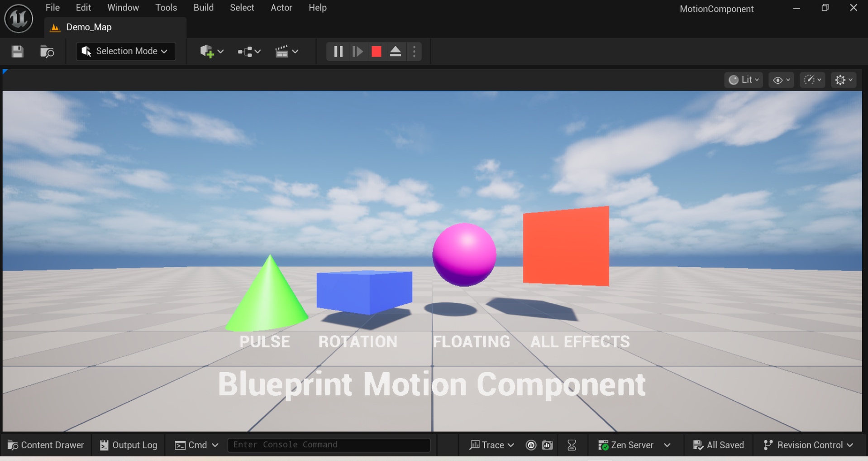Click the add content cube icon
Image resolution: width=868 pixels, height=461 pixels.
coord(206,51)
